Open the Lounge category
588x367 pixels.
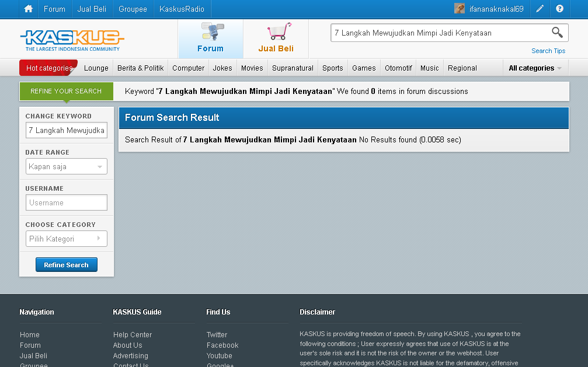pyautogui.click(x=96, y=68)
